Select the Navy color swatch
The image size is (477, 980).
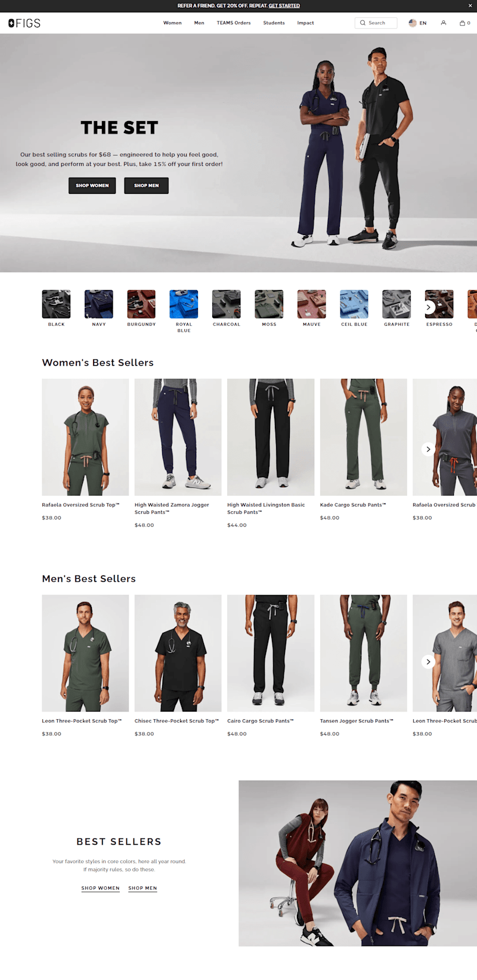[x=99, y=304]
